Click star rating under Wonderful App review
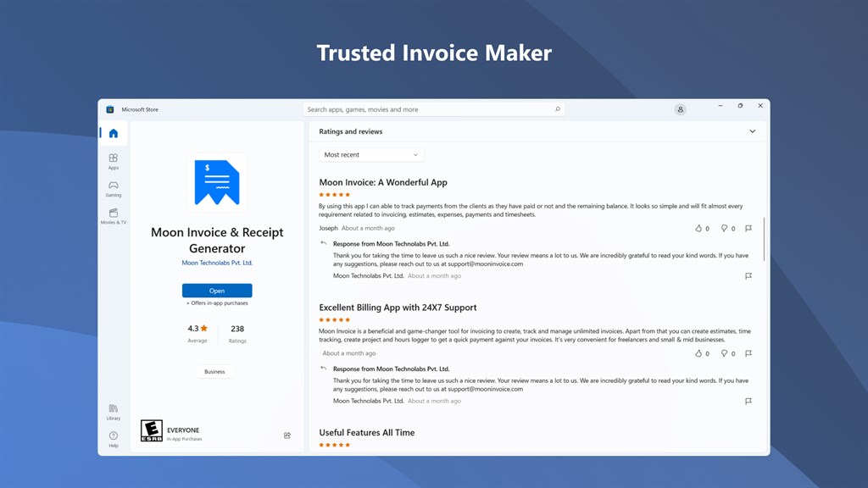 click(334, 195)
